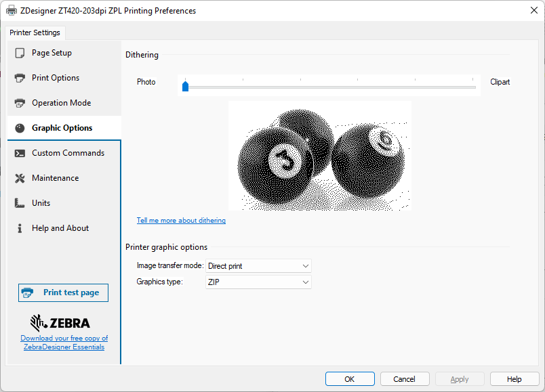Open the Image transfer mode dropdown
This screenshot has width=545, height=392.
coord(258,266)
